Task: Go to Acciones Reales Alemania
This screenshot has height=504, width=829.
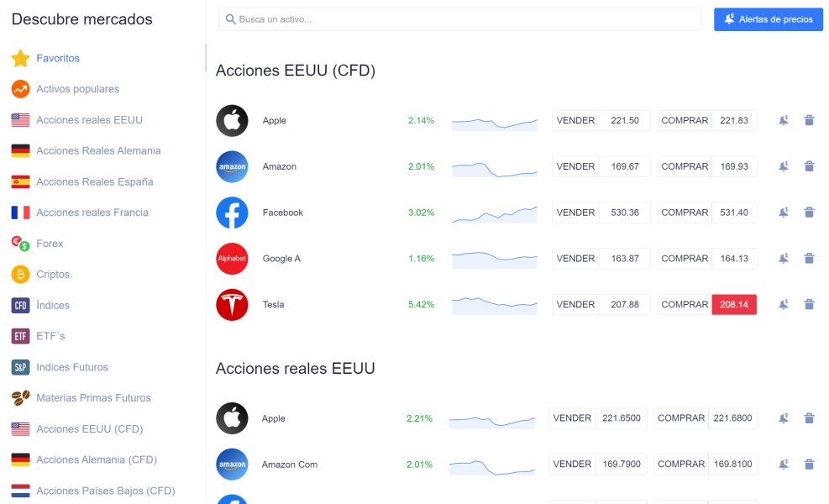Action: tap(98, 151)
